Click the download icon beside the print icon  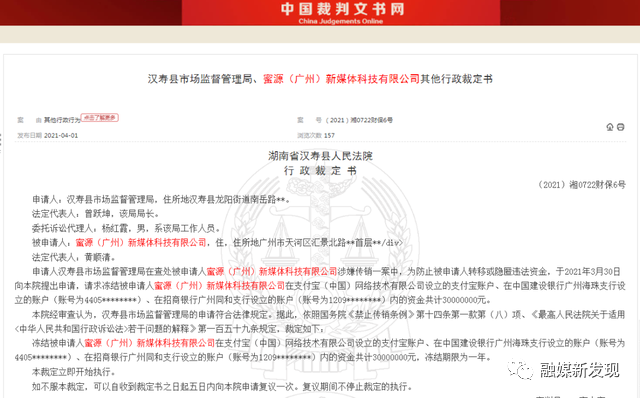pyautogui.click(x=610, y=127)
